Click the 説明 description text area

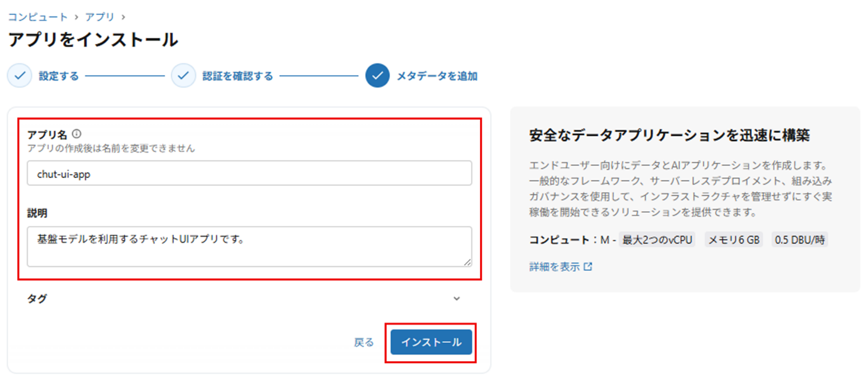[x=249, y=246]
